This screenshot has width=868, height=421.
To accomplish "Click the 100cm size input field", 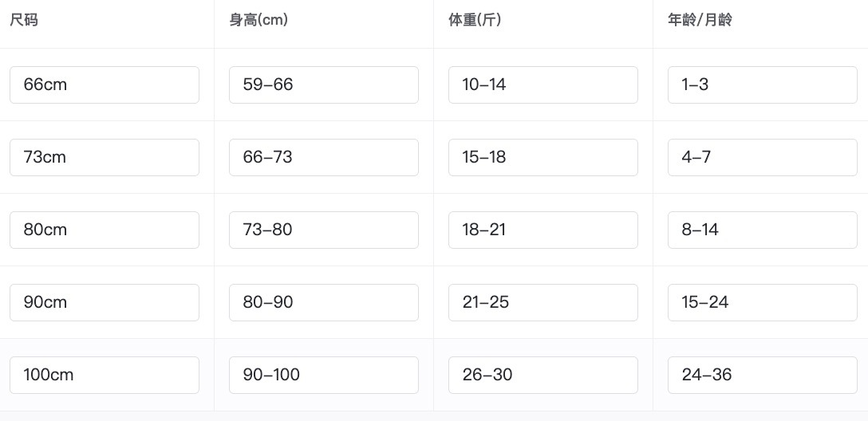I will [x=104, y=375].
